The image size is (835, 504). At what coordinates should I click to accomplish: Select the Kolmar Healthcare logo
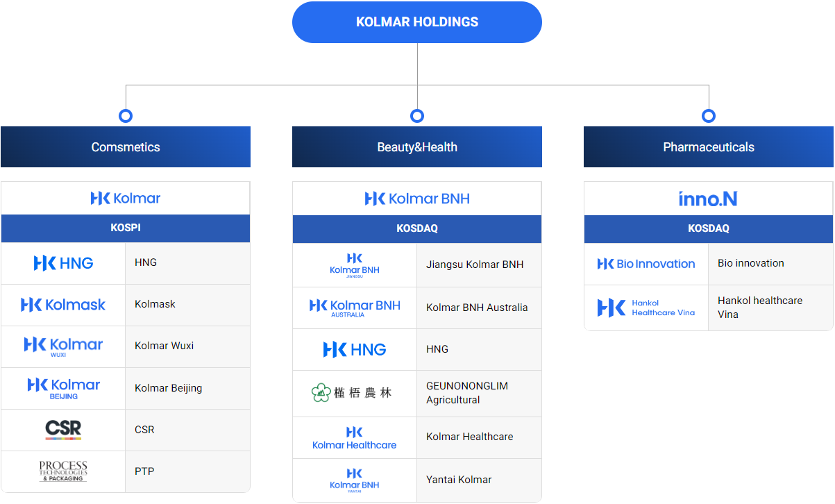[355, 438]
